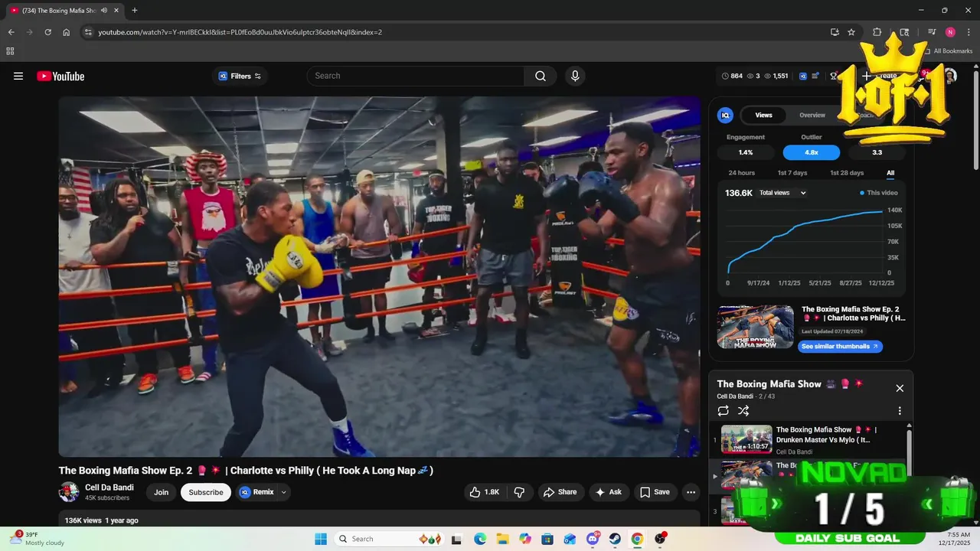Image resolution: width=980 pixels, height=551 pixels.
Task: Open Steam from the taskbar
Action: [615, 539]
